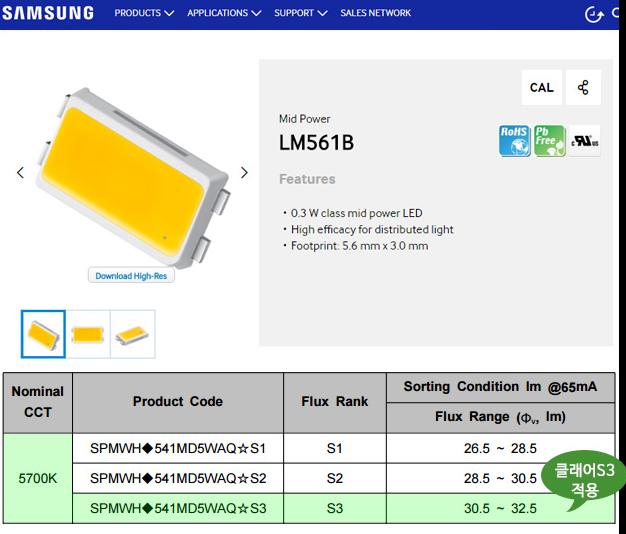Select the first angled LED thumbnail
The image size is (626, 534).
click(x=43, y=334)
